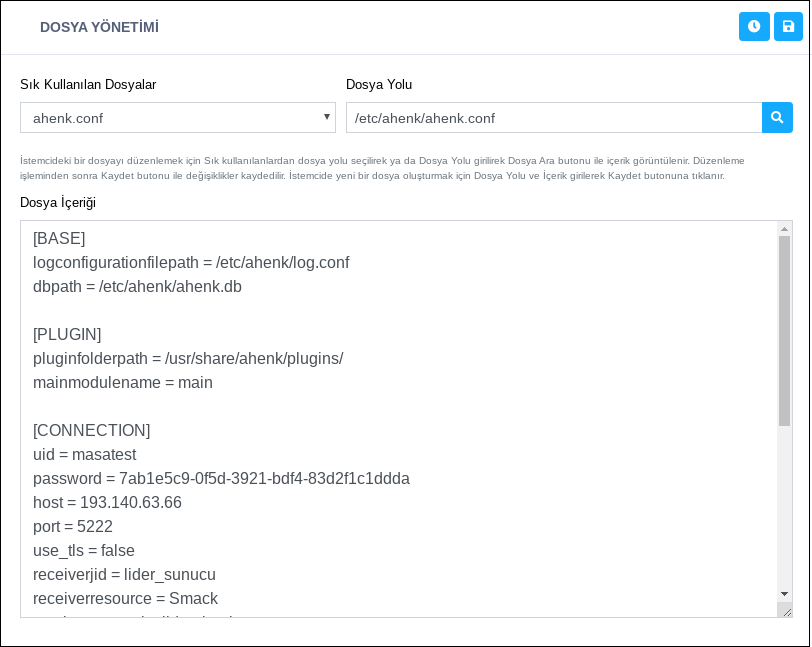Click the use_tls = false line
Viewport: 812px width, 647px height.
pyautogui.click(x=84, y=551)
